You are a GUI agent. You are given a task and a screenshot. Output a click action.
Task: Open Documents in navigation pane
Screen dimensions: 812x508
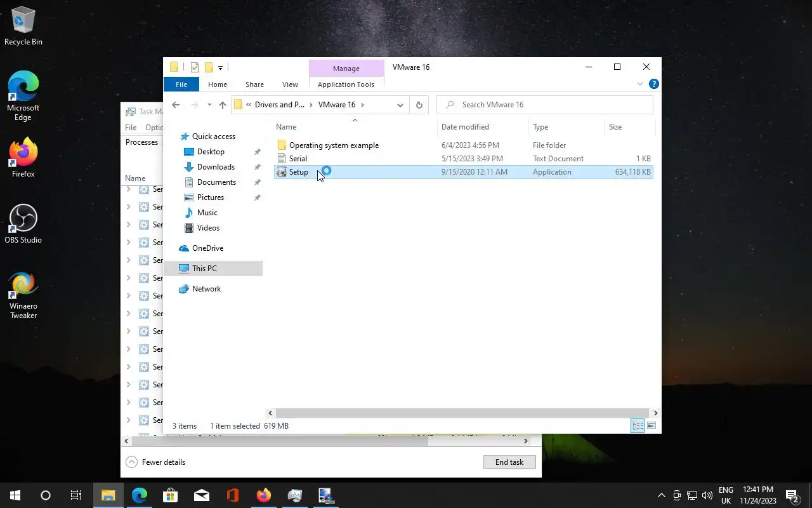(x=216, y=182)
